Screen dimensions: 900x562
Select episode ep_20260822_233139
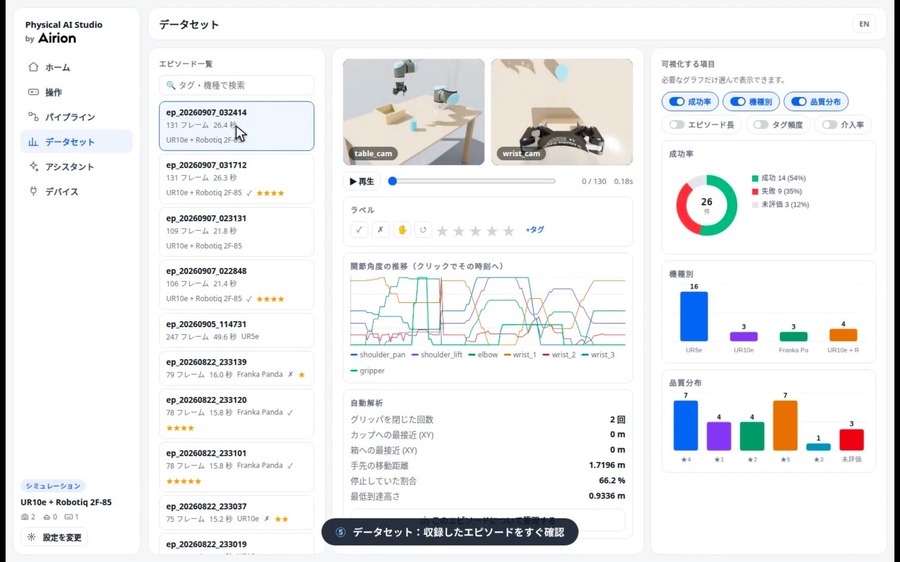point(236,367)
